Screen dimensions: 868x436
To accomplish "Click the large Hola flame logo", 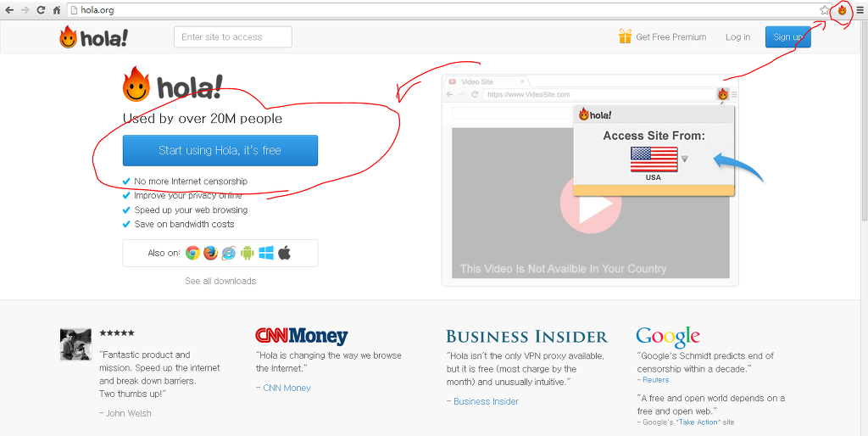I will 171,85.
